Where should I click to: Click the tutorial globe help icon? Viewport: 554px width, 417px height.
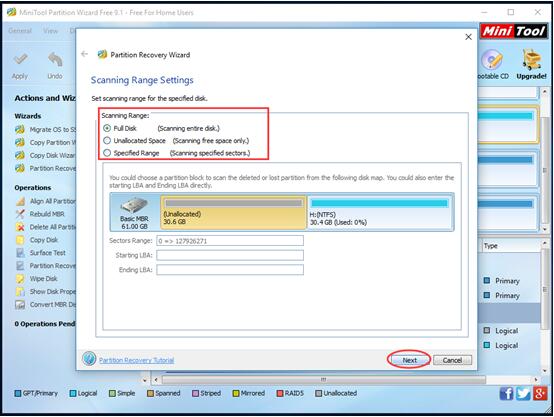tap(89, 358)
